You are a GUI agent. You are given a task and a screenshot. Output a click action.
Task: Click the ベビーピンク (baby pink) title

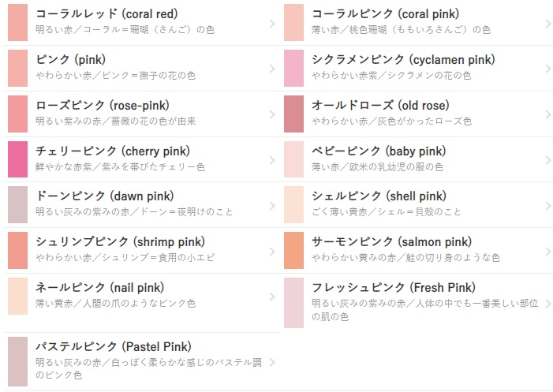point(379,151)
